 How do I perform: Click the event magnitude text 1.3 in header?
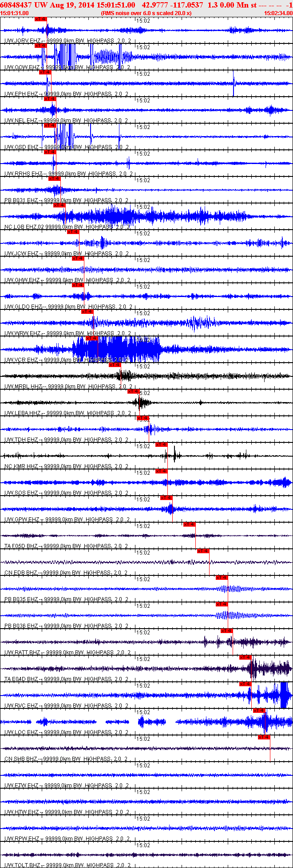(x=213, y=5)
